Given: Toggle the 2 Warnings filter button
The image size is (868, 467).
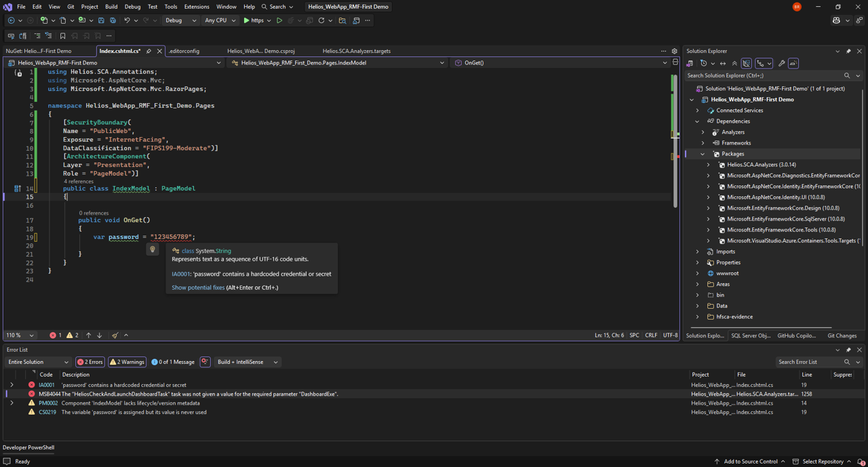Looking at the screenshot, I should [x=127, y=362].
